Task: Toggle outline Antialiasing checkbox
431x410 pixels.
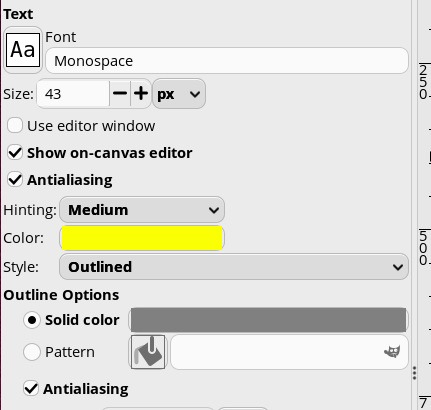Action: 31,389
